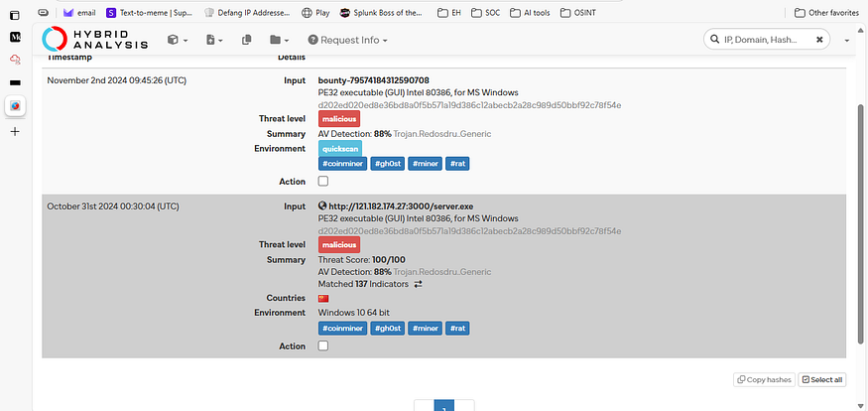The image size is (868, 411).
Task: Select the #miner tag in the server.exe row
Action: (426, 329)
